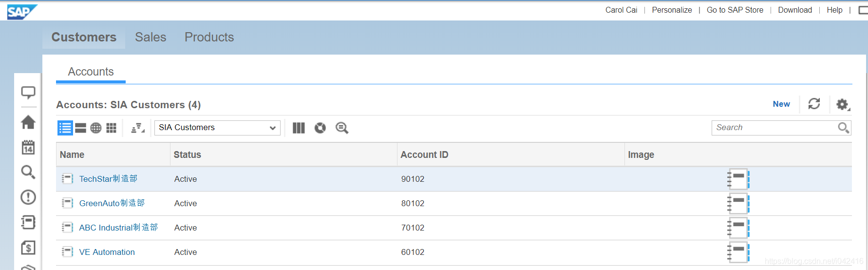Image resolution: width=868 pixels, height=270 pixels.
Task: Open image thumbnail for account 70102
Action: click(738, 228)
